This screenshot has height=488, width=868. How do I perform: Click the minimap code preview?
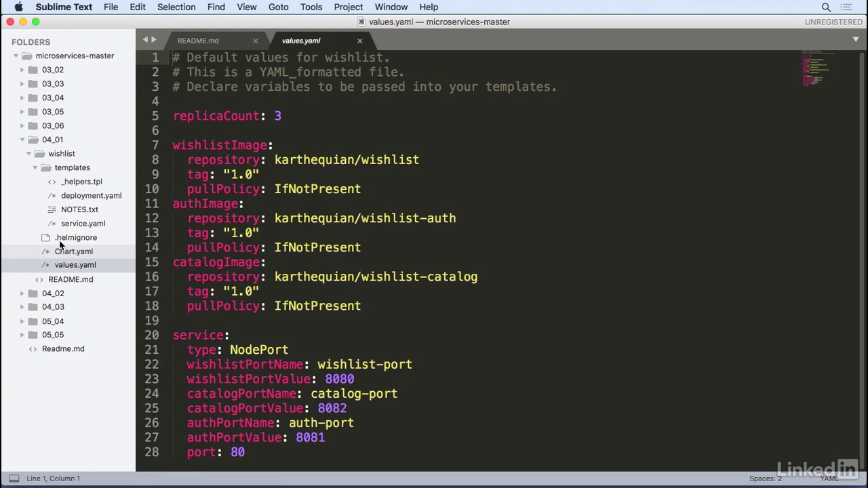pyautogui.click(x=816, y=68)
